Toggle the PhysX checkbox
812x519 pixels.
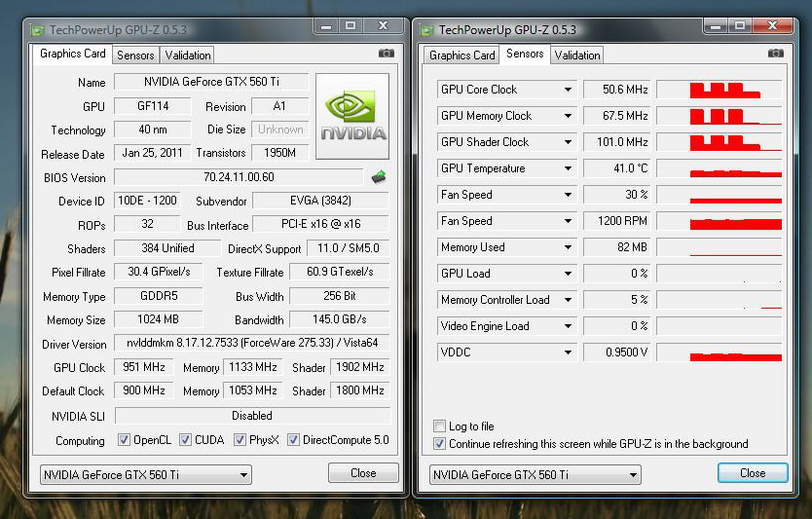[x=240, y=440]
